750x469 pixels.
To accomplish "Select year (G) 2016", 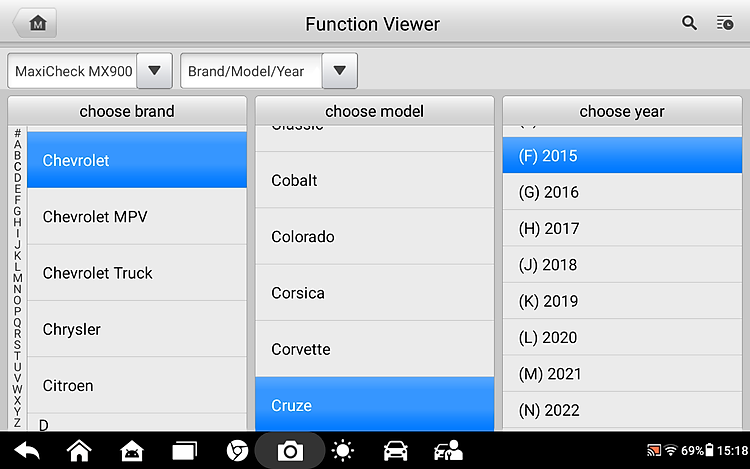I will click(622, 192).
